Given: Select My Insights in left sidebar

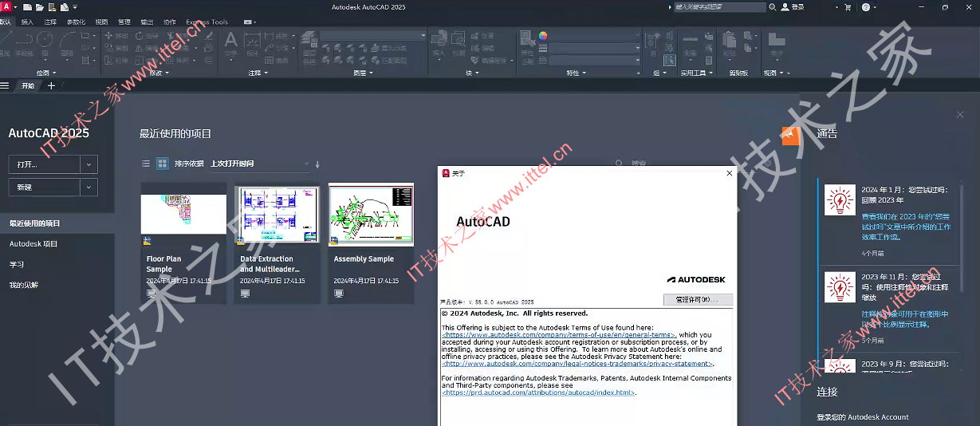Looking at the screenshot, I should point(24,285).
